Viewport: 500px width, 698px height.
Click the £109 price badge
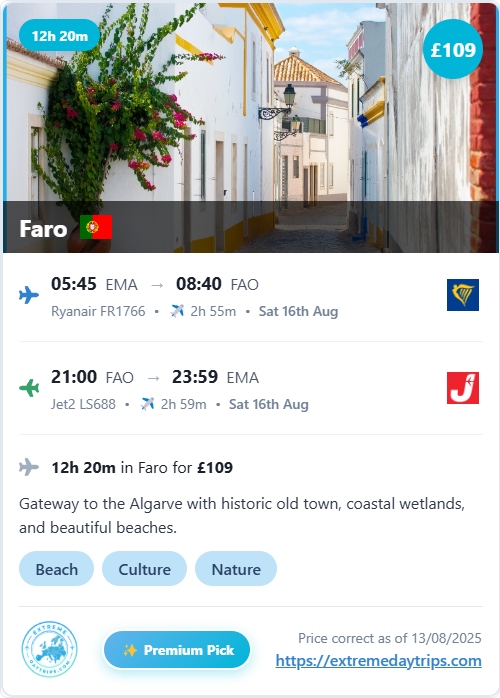coord(453,49)
